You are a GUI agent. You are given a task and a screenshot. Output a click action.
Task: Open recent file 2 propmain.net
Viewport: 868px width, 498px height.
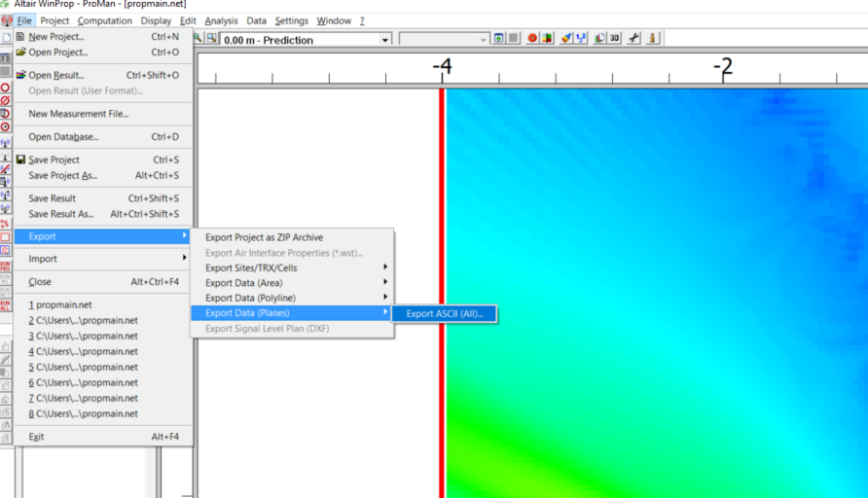[x=103, y=320]
